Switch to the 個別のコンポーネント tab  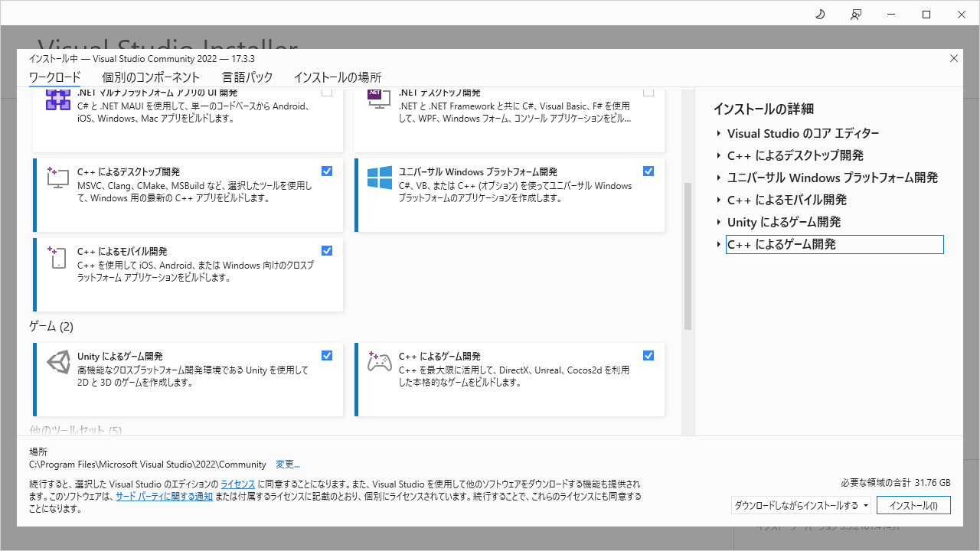pyautogui.click(x=151, y=77)
